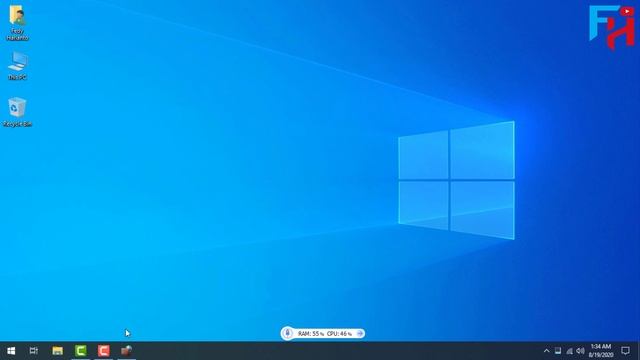Viewport: 640px width, 360px height.
Task: Open the clock showing 1:34 AM
Action: tap(601, 351)
